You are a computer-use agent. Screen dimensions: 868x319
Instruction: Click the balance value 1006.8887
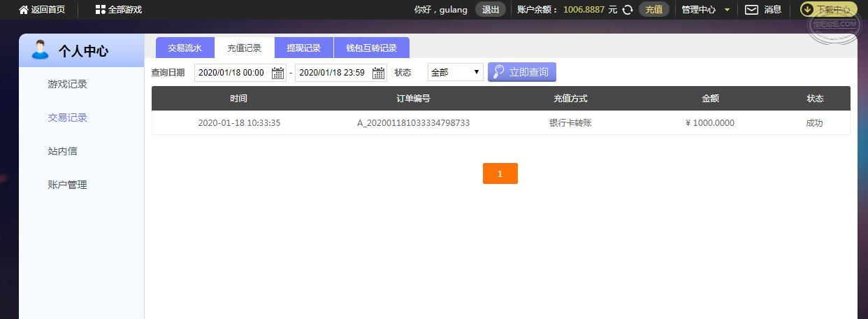[x=584, y=10]
